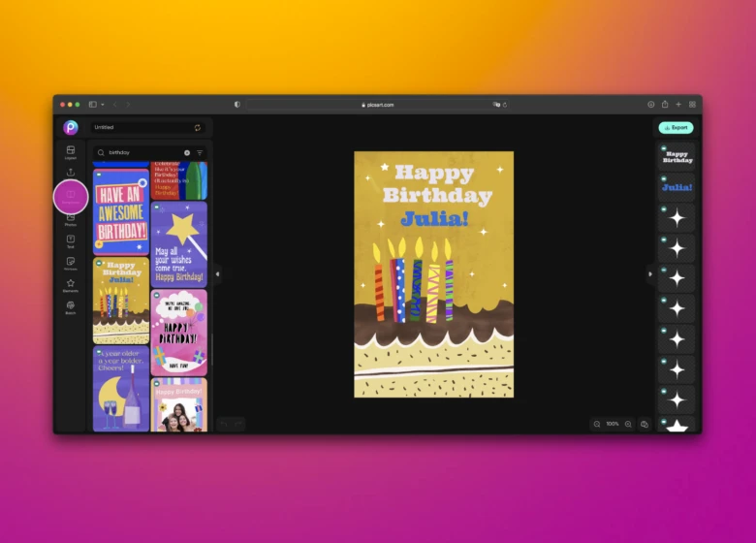Open search filter options
This screenshot has width=756, height=543.
(200, 152)
